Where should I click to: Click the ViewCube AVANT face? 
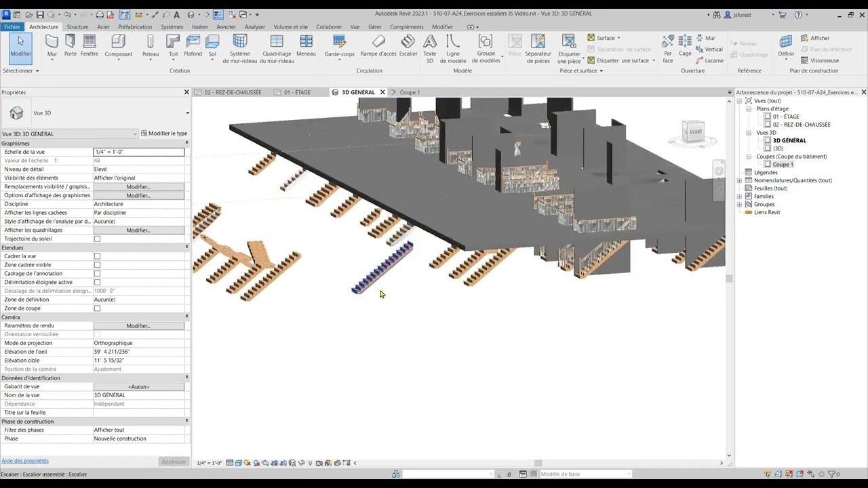[x=696, y=132]
